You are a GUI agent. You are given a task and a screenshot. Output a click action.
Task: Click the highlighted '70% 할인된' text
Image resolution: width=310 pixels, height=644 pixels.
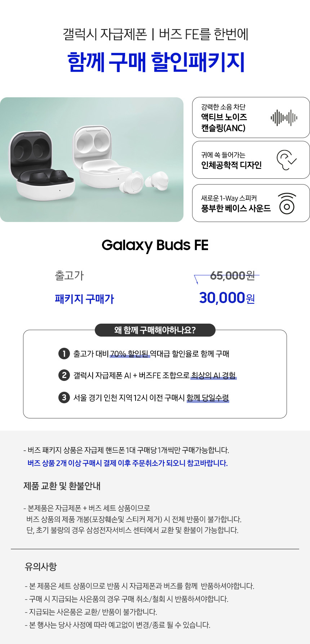(129, 354)
